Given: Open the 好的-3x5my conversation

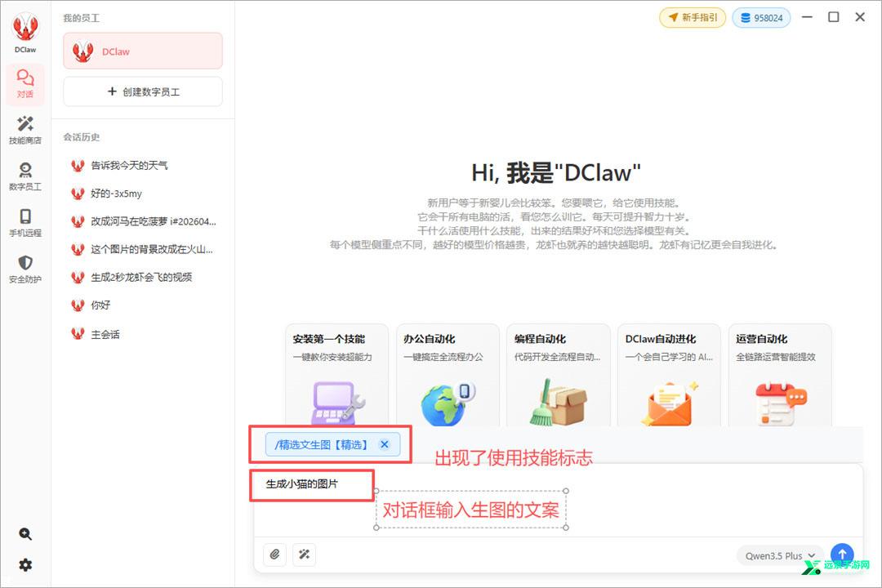Looking at the screenshot, I should (x=143, y=194).
